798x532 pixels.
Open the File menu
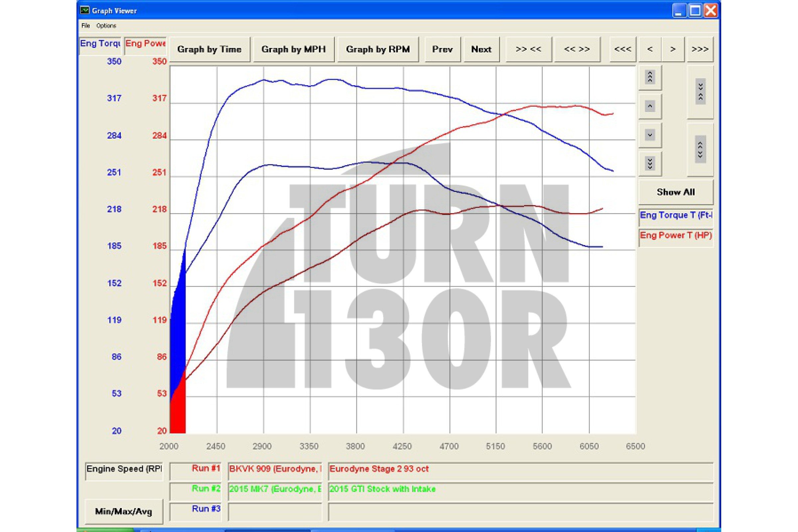85,26
